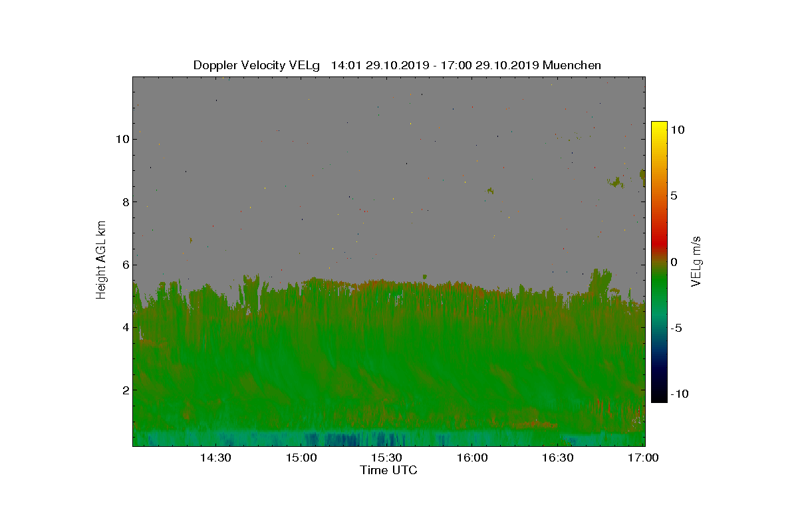Click the colorbar tick value '0'
The image size is (798, 532).
click(674, 262)
